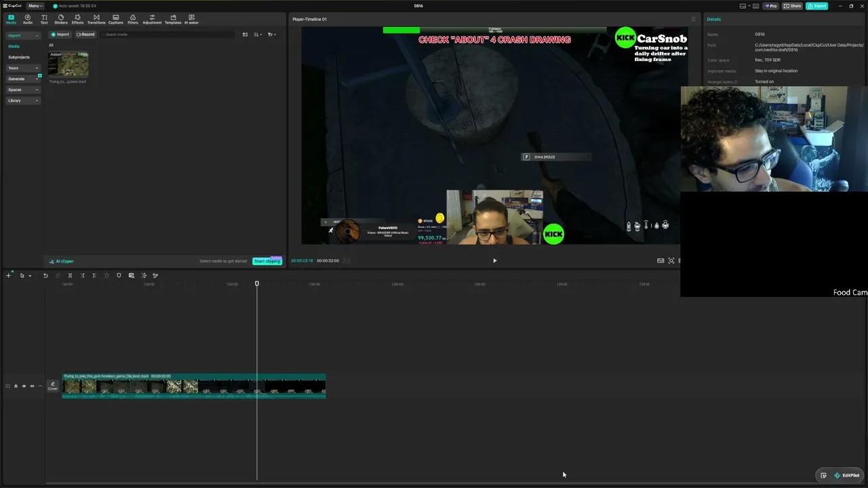Open the CapCut Menu dropdown
The image size is (868, 488).
coord(35,6)
